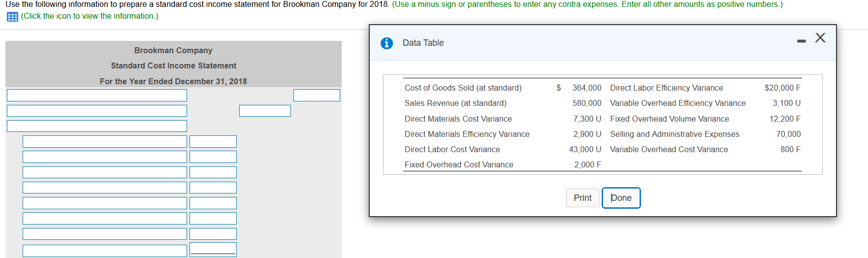Click the fourth indented variance label field
The image size is (868, 258).
point(105,188)
